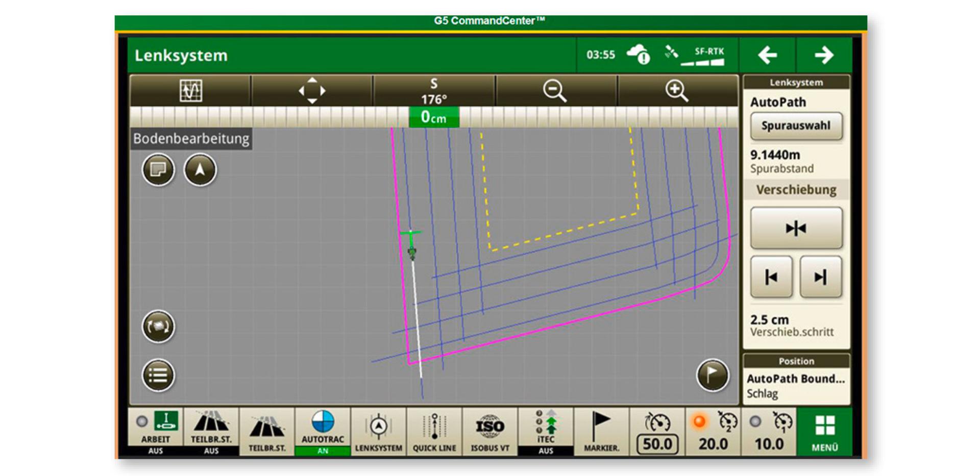This screenshot has width=980, height=476.
Task: Shift the track right
Action: (x=820, y=277)
